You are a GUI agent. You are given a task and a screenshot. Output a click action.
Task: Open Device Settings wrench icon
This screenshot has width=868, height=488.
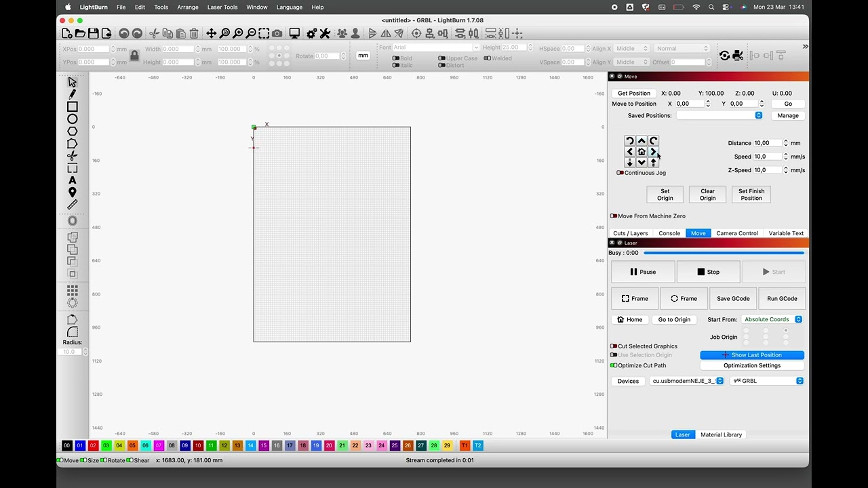tap(325, 33)
